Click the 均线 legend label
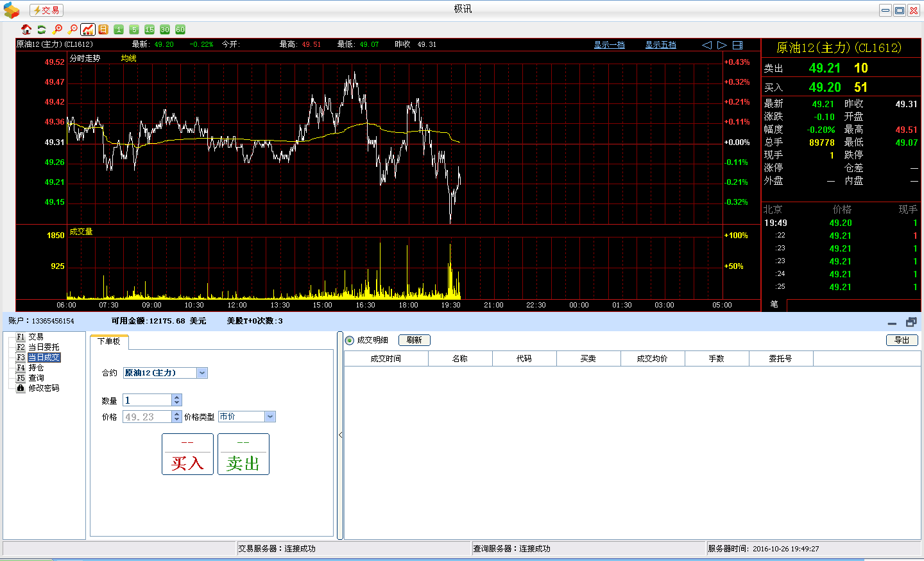 (129, 58)
